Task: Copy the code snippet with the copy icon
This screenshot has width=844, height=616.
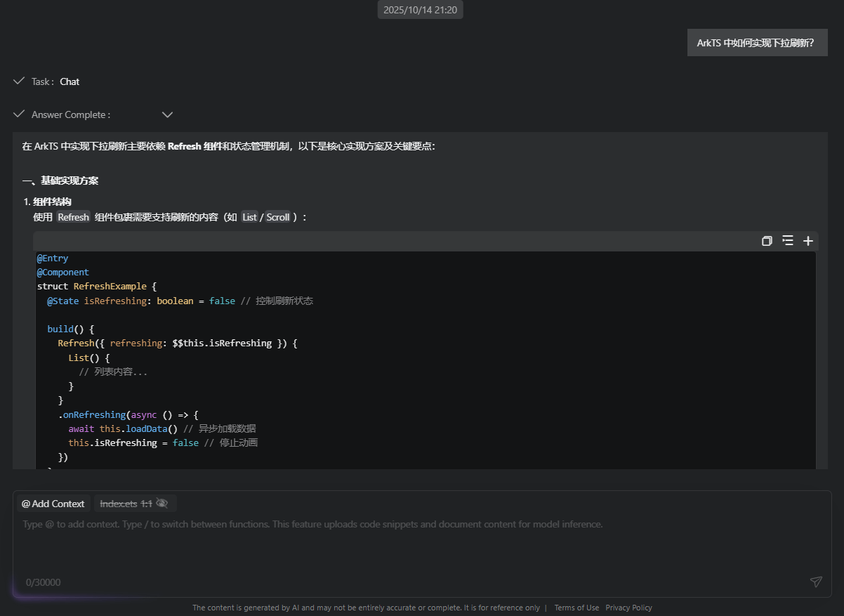Action: point(767,241)
